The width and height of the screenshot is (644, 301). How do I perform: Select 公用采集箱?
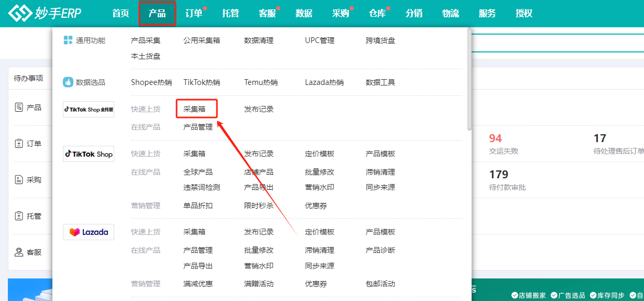click(x=202, y=40)
